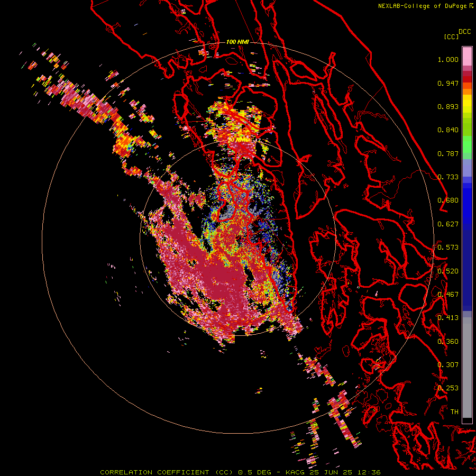Pick the pink top segment of color bar
Screen dimensions: 476x476
coord(467,57)
